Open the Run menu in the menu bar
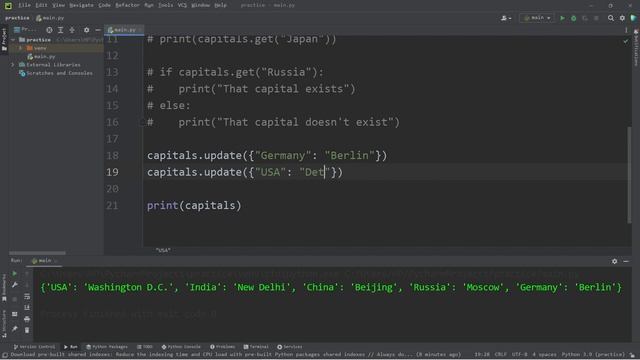640x360 pixels. click(149, 5)
